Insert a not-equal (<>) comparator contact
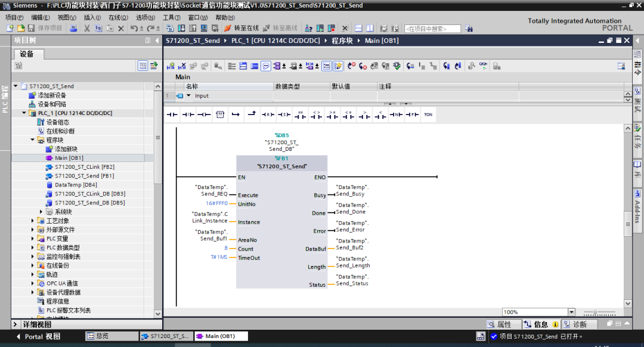 316,114
